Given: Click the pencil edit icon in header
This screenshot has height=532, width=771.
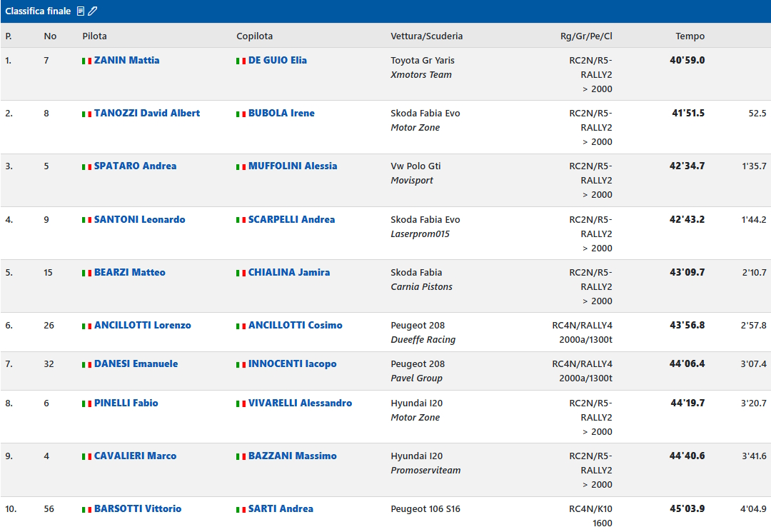Looking at the screenshot, I should (x=93, y=11).
